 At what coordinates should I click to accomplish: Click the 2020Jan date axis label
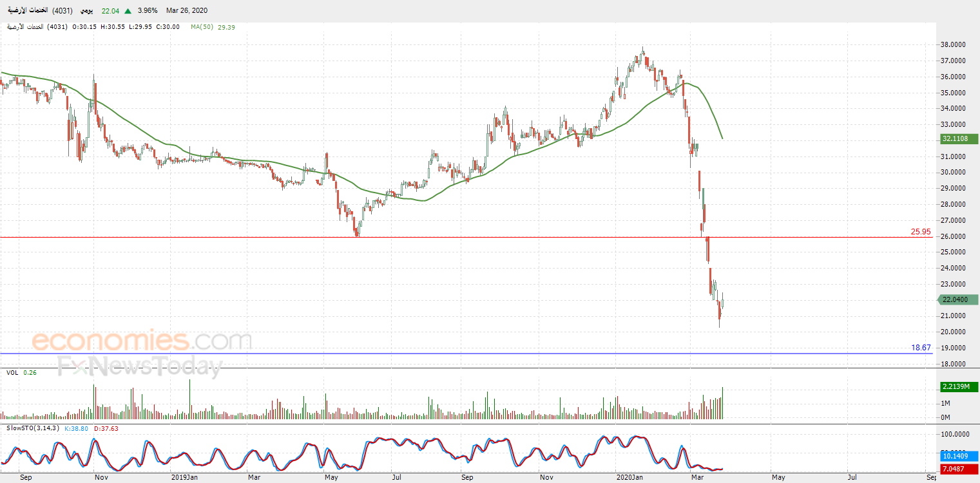coord(631,478)
